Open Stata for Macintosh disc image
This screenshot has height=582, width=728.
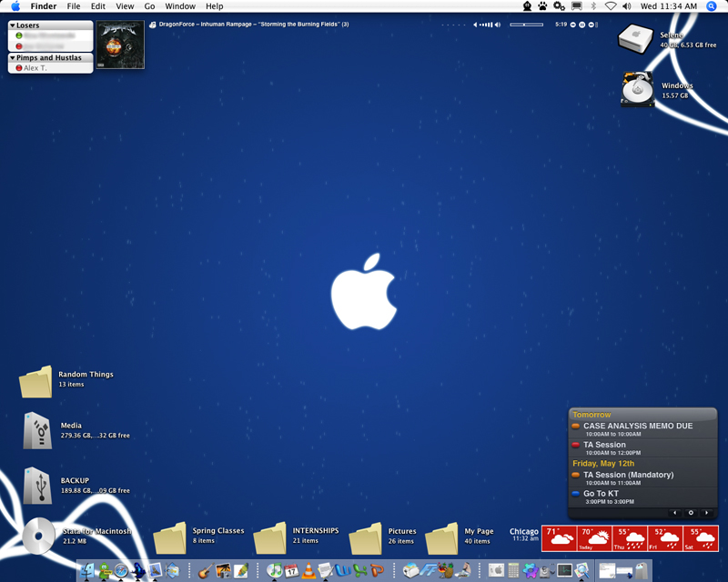38,536
